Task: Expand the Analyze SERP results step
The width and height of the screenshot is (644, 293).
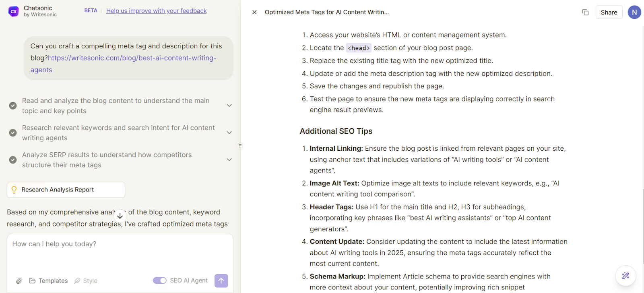Action: coord(229,160)
